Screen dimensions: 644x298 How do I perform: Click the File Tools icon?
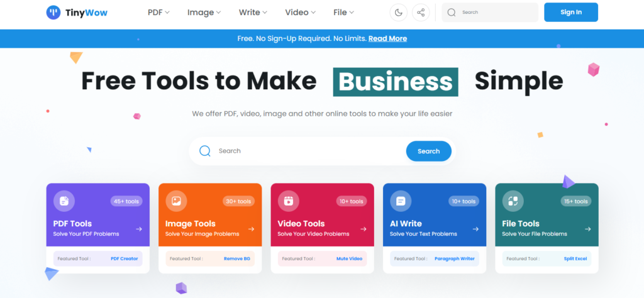[x=513, y=201]
